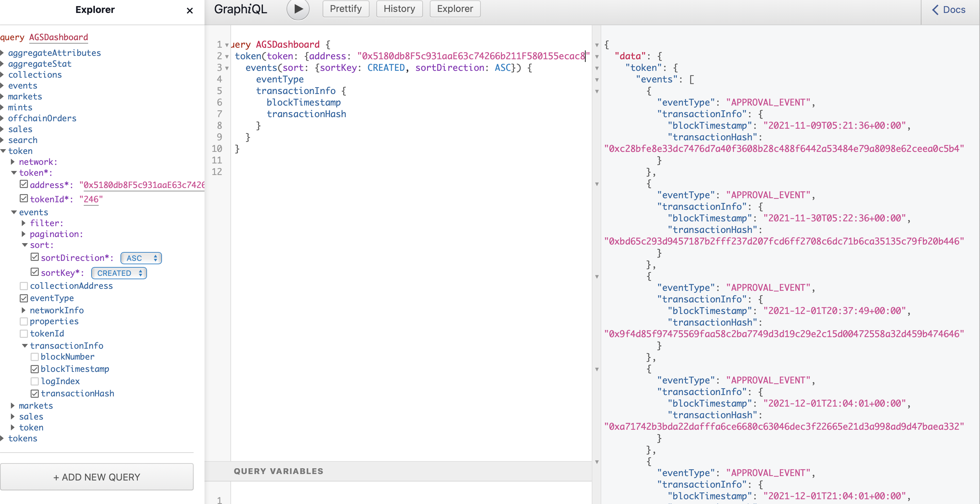Edit the AGSDashboard query name in explorer

[x=59, y=37]
